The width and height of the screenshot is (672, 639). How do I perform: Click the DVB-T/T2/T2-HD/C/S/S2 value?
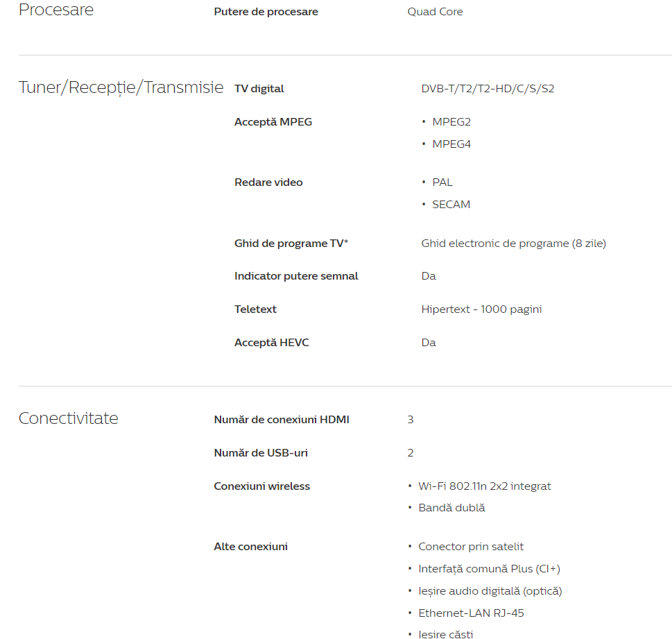point(488,89)
